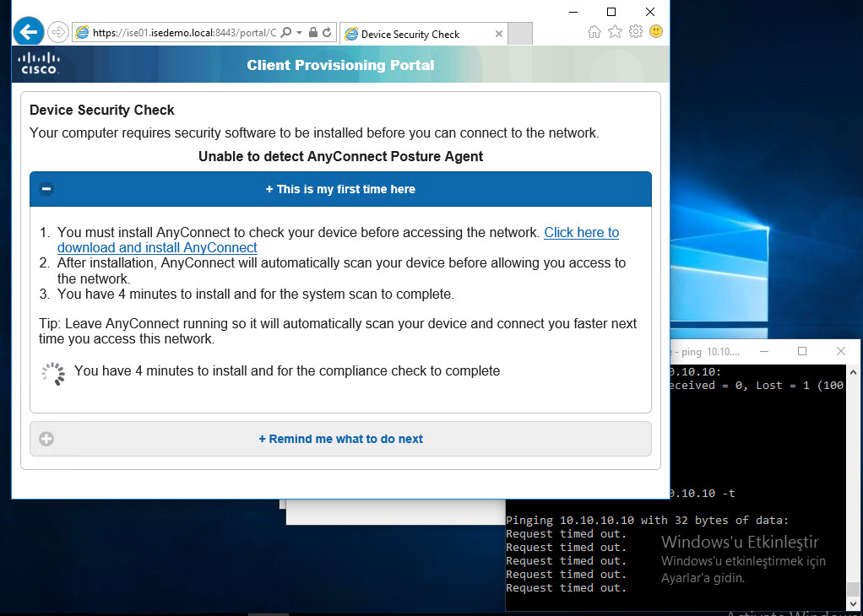Click link to download and install AnyConnect
Image resolution: width=863 pixels, height=616 pixels.
coord(338,240)
